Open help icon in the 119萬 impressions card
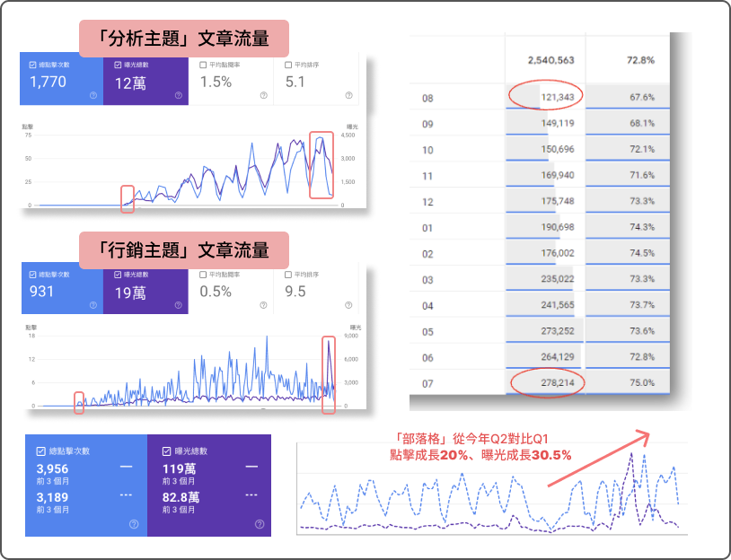This screenshot has width=731, height=560. click(260, 524)
